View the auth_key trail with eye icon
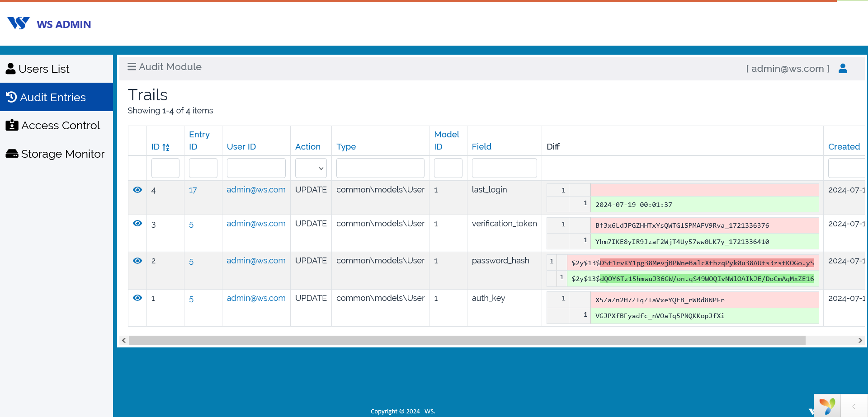 click(x=137, y=298)
